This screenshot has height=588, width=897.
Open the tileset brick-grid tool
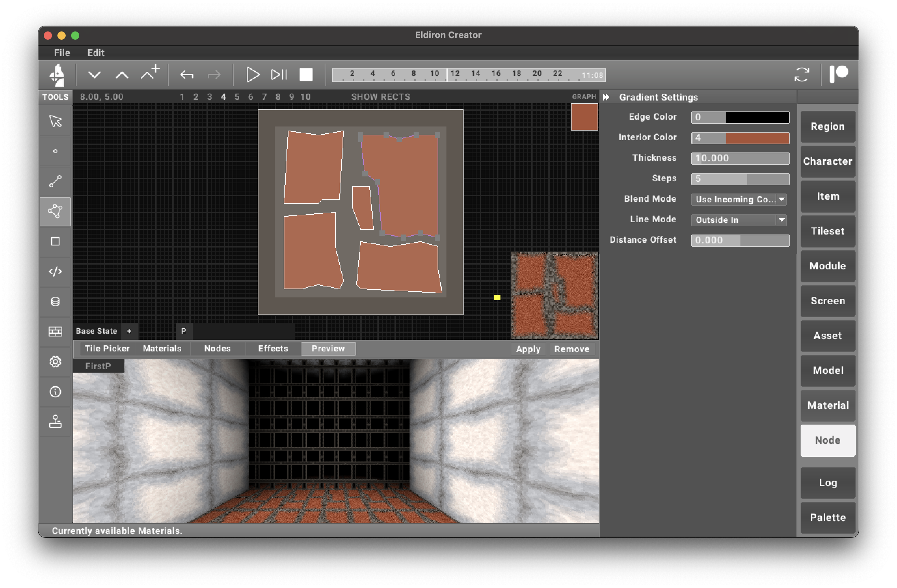click(x=55, y=332)
